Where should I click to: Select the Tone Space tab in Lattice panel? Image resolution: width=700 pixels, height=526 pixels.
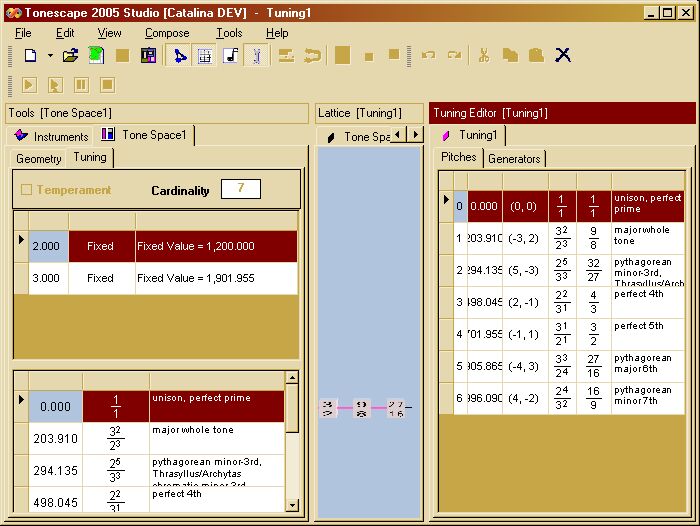click(x=357, y=137)
